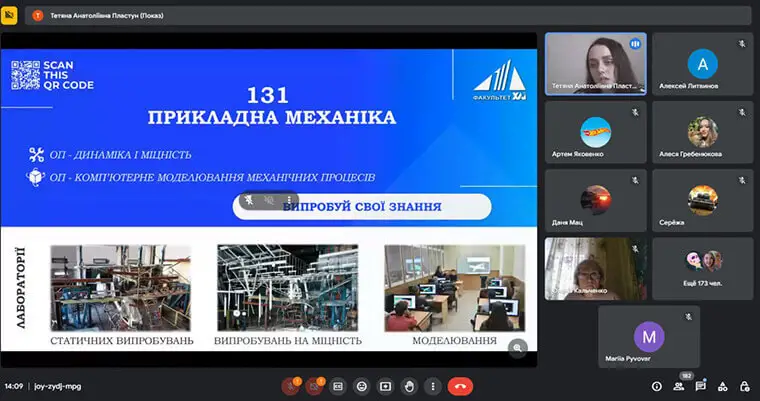Show the participants list panel

point(679,386)
